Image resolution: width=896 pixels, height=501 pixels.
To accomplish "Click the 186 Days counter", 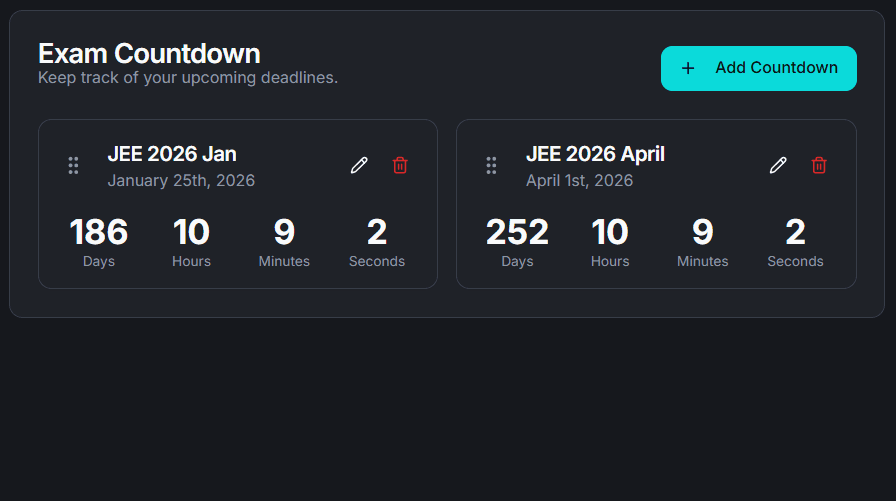I will point(99,233).
